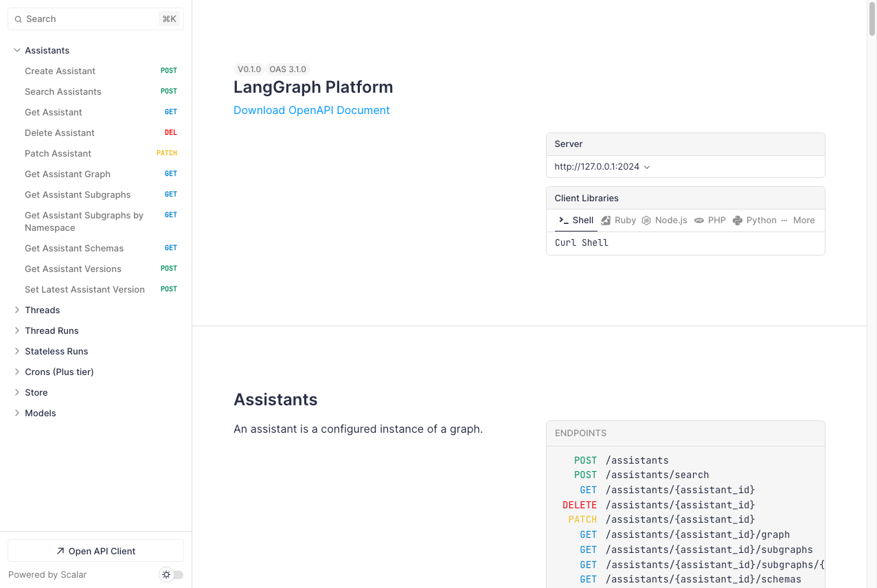877x588 pixels.
Task: Open Get Assistant Schemas in sidebar
Action: (x=95, y=248)
